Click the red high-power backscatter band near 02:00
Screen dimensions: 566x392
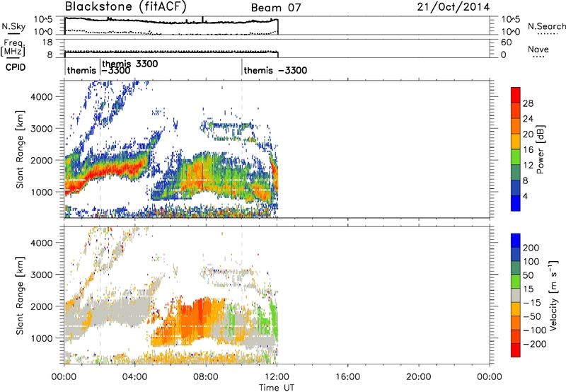tap(105, 171)
